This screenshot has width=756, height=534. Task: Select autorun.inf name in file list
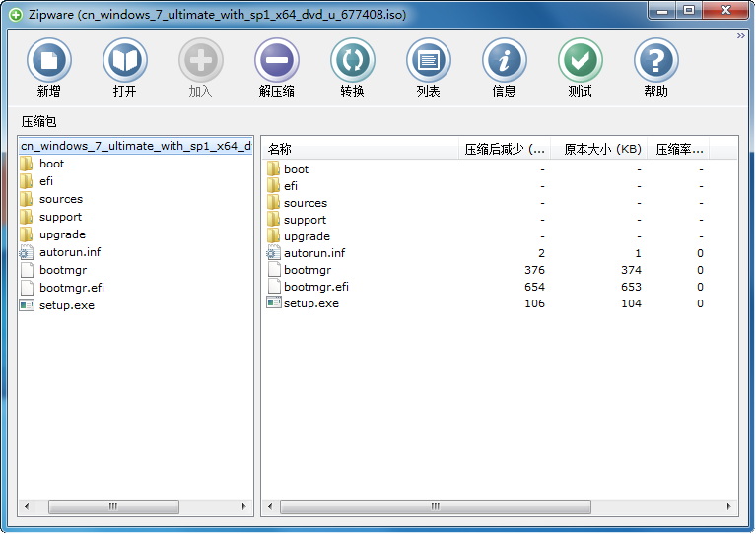pyautogui.click(x=314, y=253)
